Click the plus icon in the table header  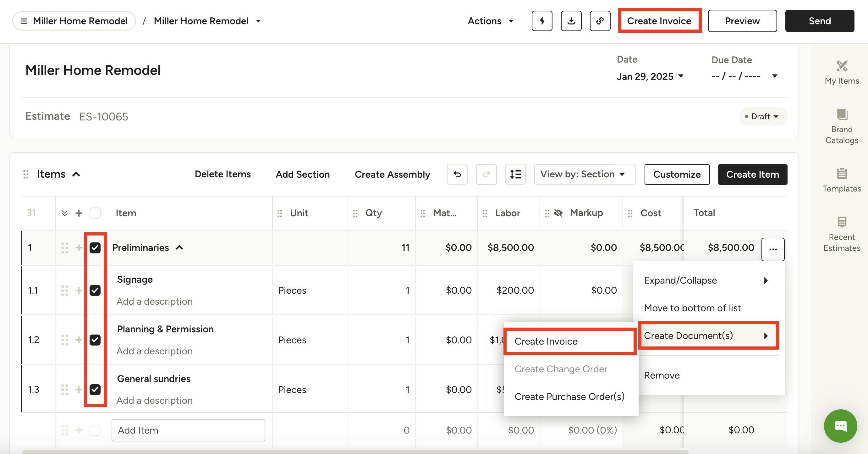[x=79, y=213]
